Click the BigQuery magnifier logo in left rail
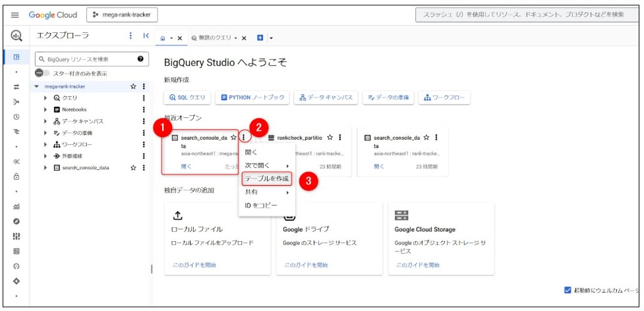 16,36
